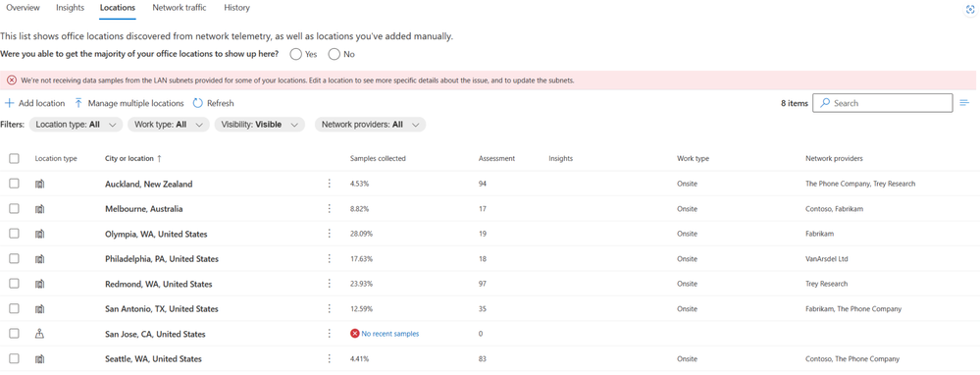Open the Insights tab
This screenshot has width=980, height=375.
70,8
